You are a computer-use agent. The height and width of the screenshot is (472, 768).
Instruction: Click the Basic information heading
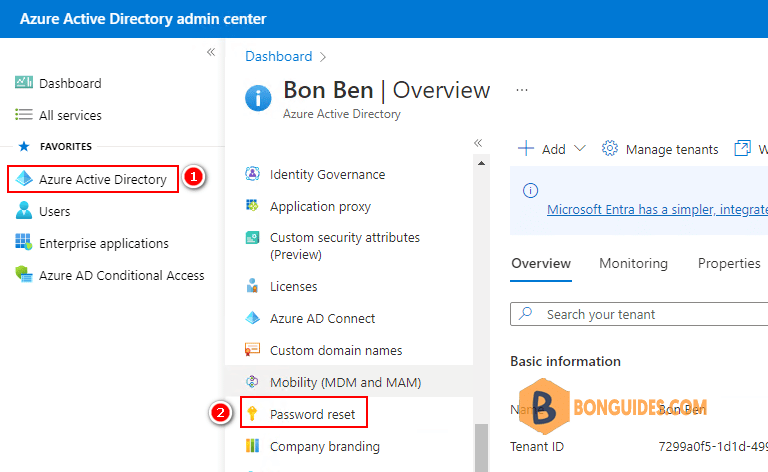click(565, 361)
